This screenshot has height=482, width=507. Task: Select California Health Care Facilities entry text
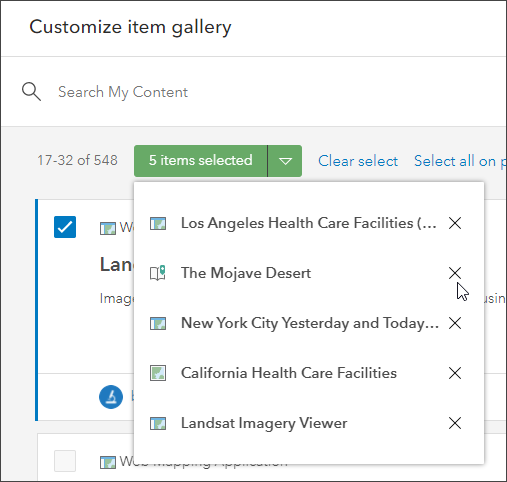pyautogui.click(x=289, y=373)
